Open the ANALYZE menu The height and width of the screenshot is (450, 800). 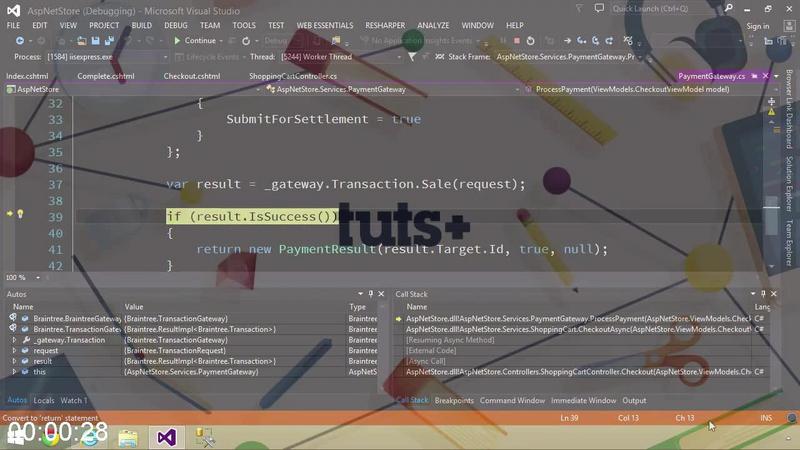(433, 25)
